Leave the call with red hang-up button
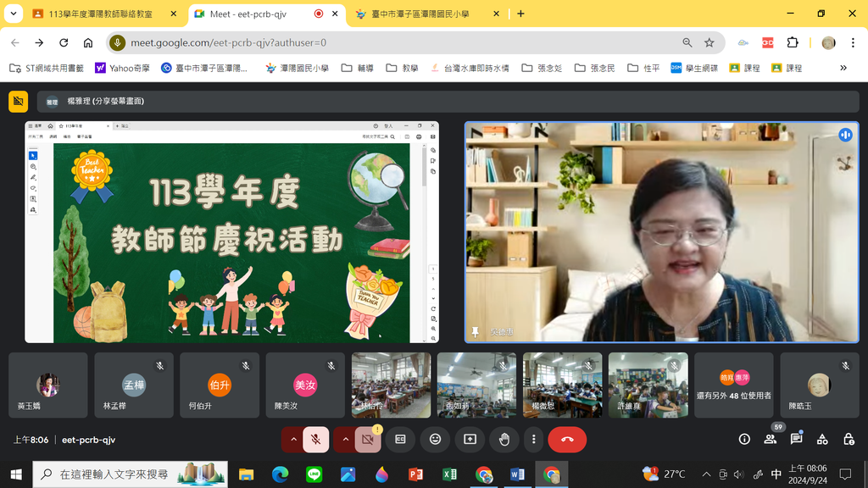This screenshot has width=868, height=488. point(567,440)
